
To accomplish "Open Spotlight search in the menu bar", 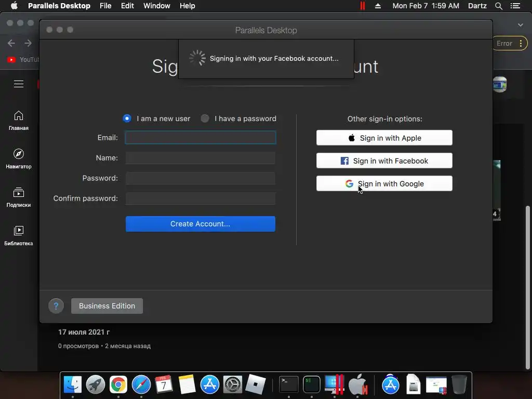I will (498, 6).
